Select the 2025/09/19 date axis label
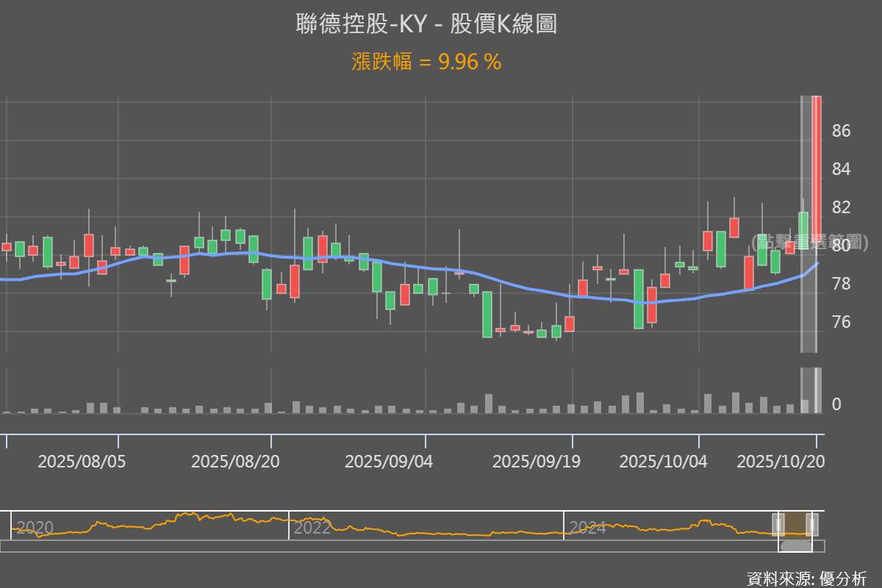 coord(536,462)
